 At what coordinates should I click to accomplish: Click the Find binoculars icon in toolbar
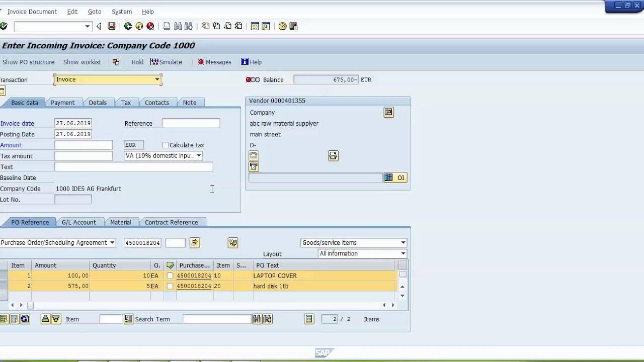point(178,26)
